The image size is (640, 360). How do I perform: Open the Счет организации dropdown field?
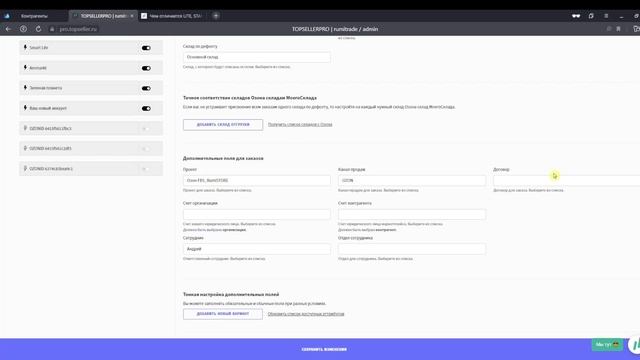click(257, 214)
